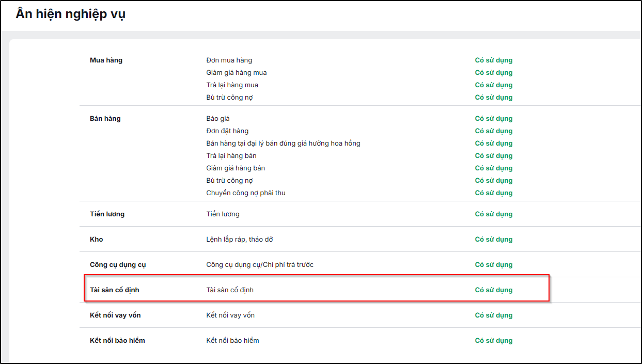Click the 'Ẩn hiện nghiệp vụ' page title
This screenshot has width=642, height=364.
tap(71, 14)
